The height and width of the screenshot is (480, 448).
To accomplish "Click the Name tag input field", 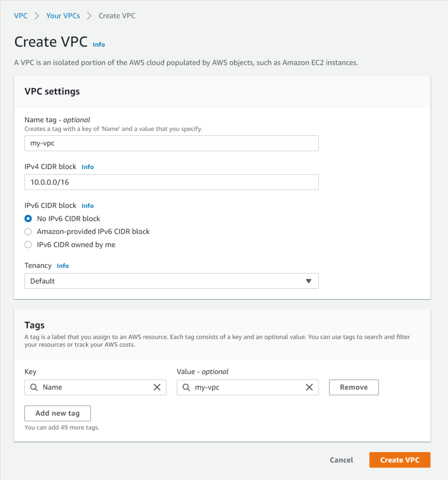I will [x=171, y=143].
